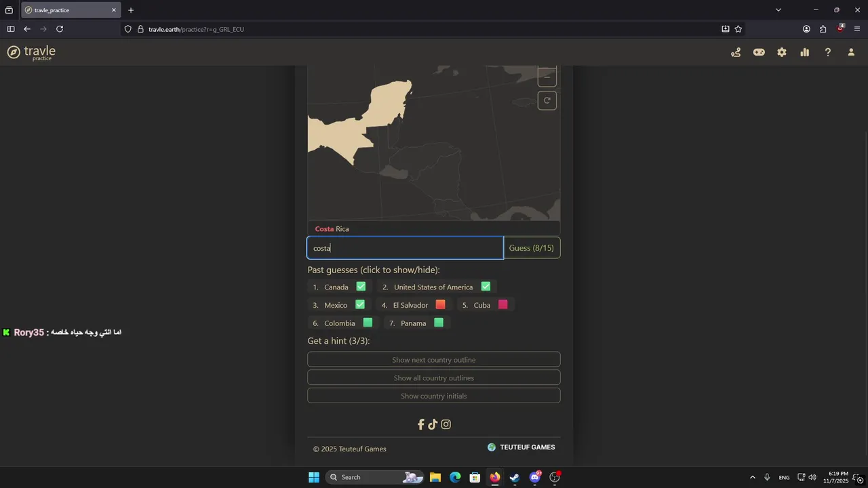Toggle visibility of Cuba guess
This screenshot has width=868, height=488.
coord(485,305)
